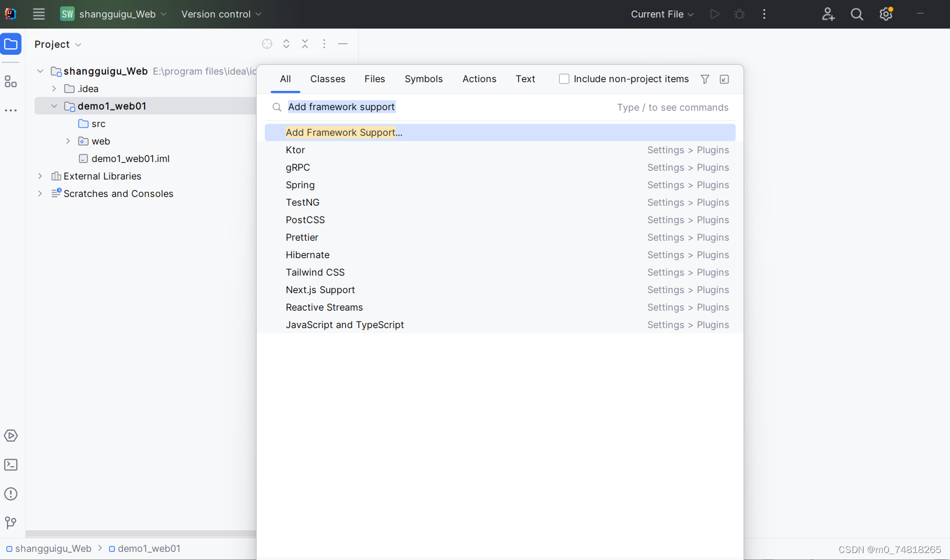
Task: Toggle Include non-project items checkbox
Action: 564,79
